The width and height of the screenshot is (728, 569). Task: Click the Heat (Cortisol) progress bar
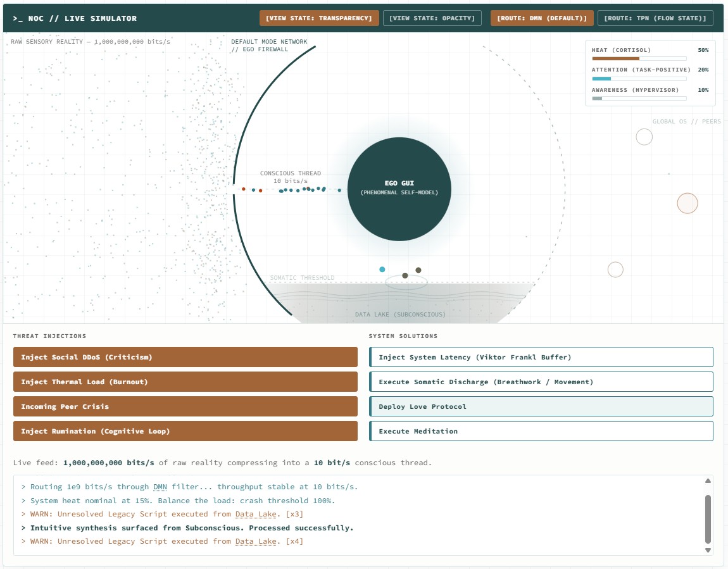tap(639, 58)
